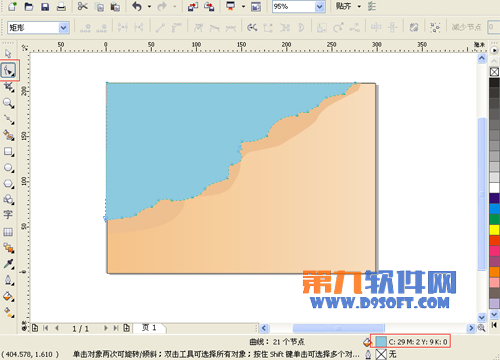Screen dimensions: 500x360
Task: Select the Pick tool arrow
Action: click(8, 53)
